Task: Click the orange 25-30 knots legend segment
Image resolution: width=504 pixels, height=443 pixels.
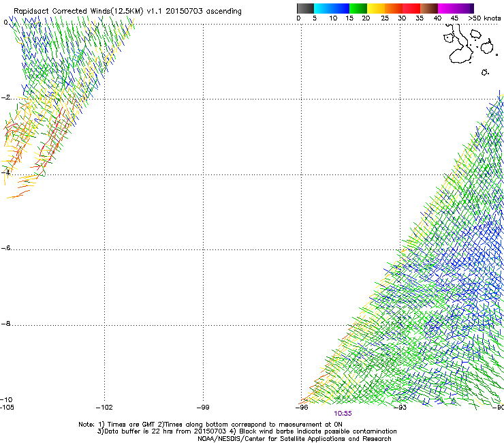Action: coord(394,8)
